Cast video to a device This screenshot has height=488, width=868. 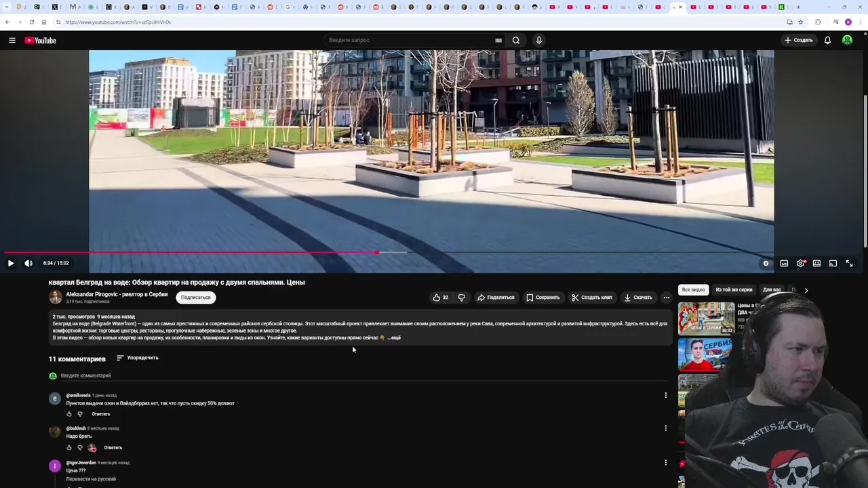pyautogui.click(x=833, y=263)
